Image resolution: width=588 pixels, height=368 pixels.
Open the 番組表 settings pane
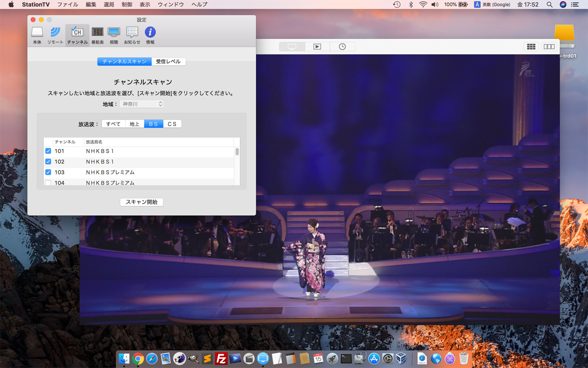pos(97,35)
